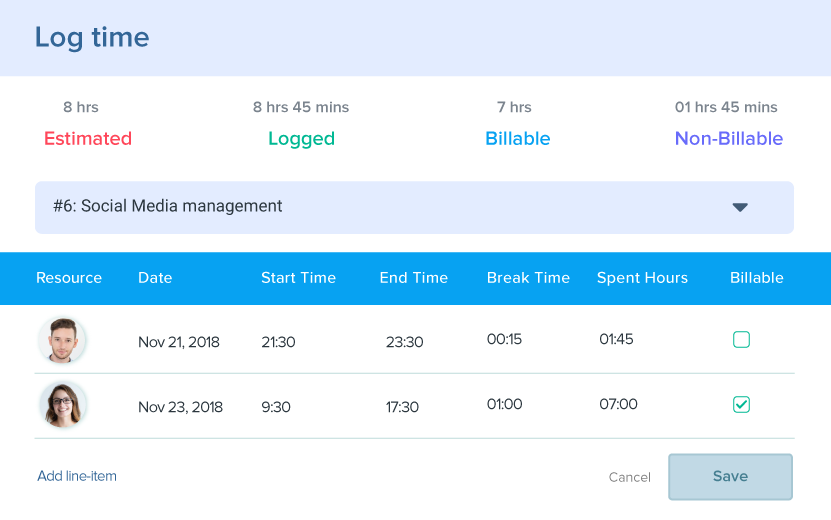Edit the 21:30 start time
Image resolution: width=831 pixels, height=520 pixels.
click(278, 342)
